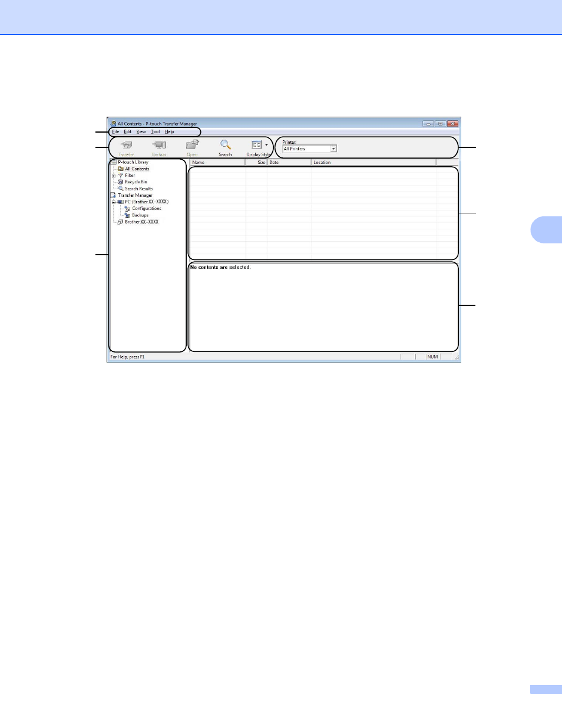Select Backups in the tree
The height and width of the screenshot is (728, 562).
(x=140, y=216)
